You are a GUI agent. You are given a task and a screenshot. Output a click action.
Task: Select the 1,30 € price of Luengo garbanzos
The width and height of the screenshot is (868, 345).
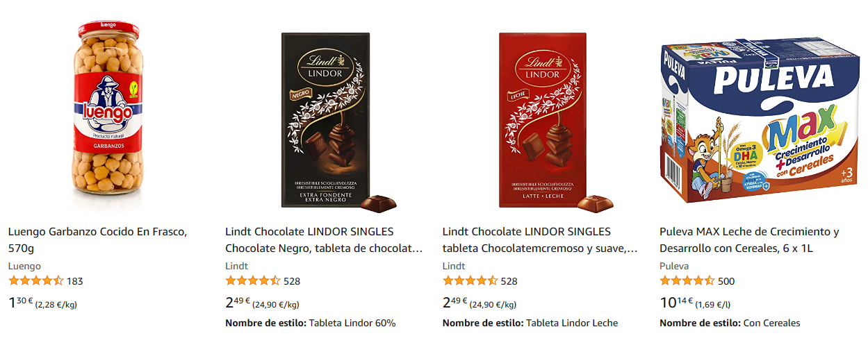tap(21, 303)
